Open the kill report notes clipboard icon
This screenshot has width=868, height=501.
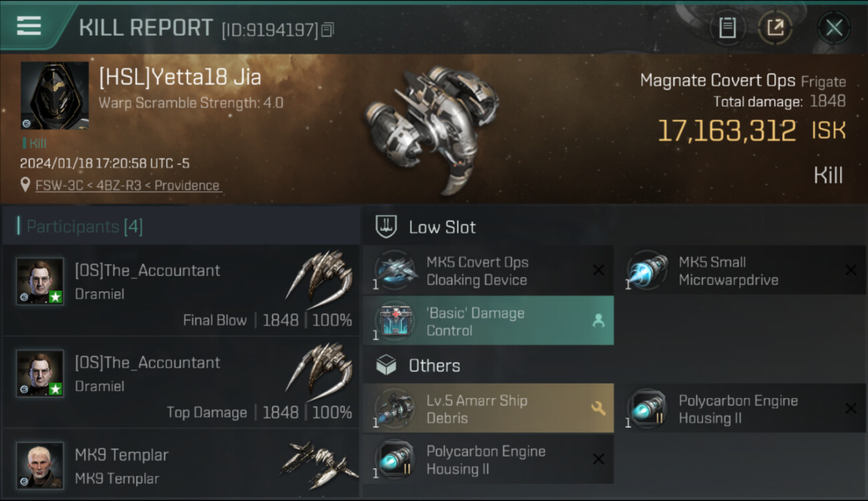tap(727, 28)
